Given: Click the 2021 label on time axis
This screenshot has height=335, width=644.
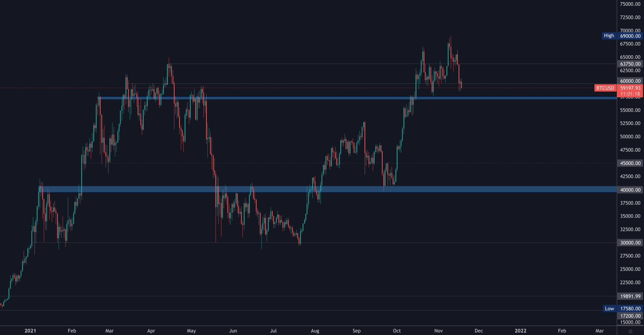Looking at the screenshot, I should (30, 331).
